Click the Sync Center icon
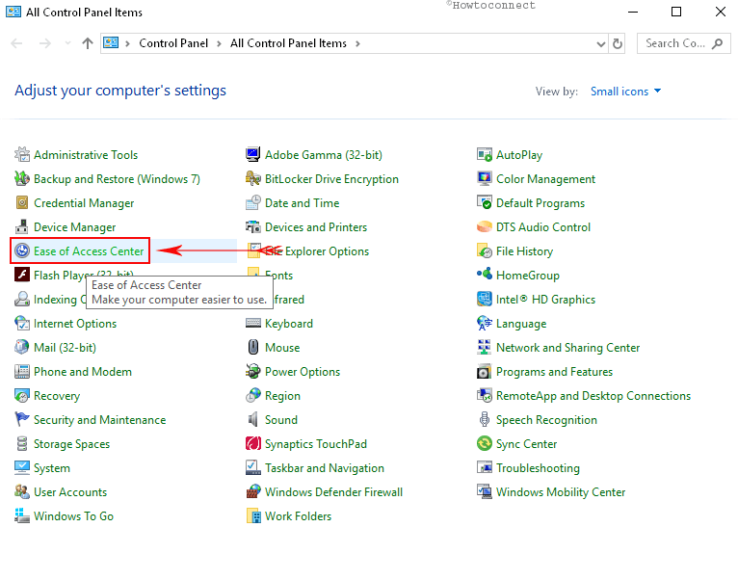The height and width of the screenshot is (580, 738). 484,443
